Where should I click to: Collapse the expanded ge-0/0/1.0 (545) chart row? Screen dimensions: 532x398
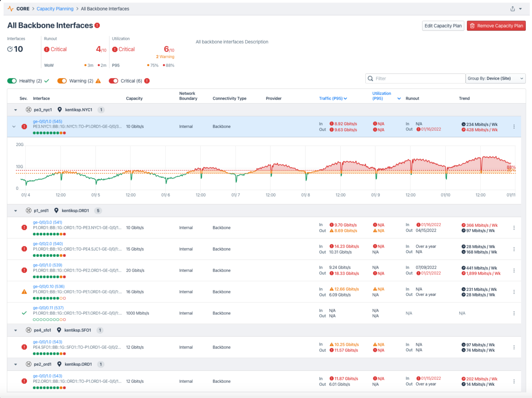point(14,127)
